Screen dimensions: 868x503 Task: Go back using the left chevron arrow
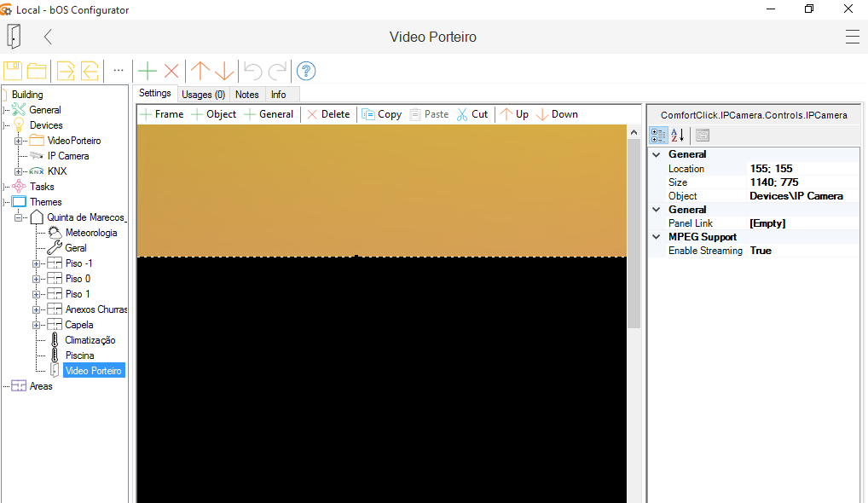(x=48, y=37)
